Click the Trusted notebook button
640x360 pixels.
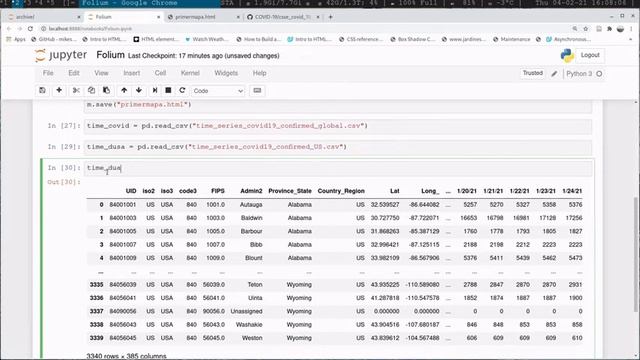pos(533,73)
